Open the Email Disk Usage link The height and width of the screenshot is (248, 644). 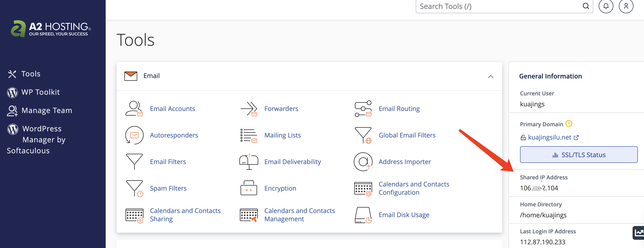(x=404, y=215)
